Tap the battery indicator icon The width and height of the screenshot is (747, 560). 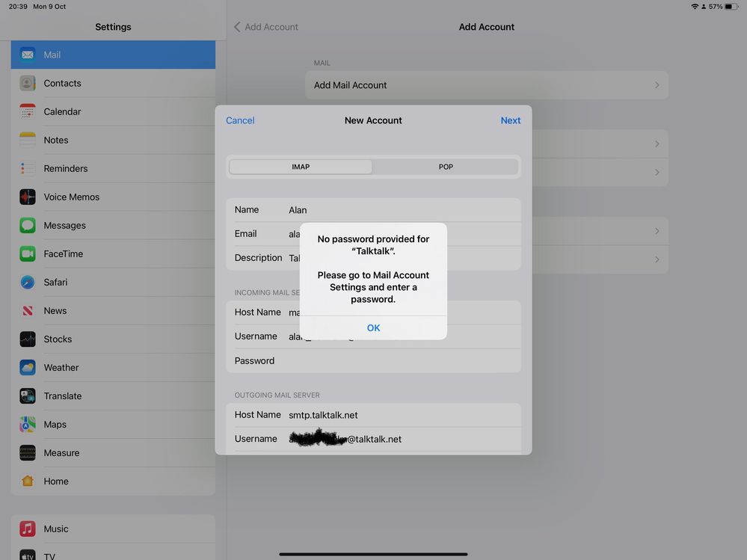(731, 7)
